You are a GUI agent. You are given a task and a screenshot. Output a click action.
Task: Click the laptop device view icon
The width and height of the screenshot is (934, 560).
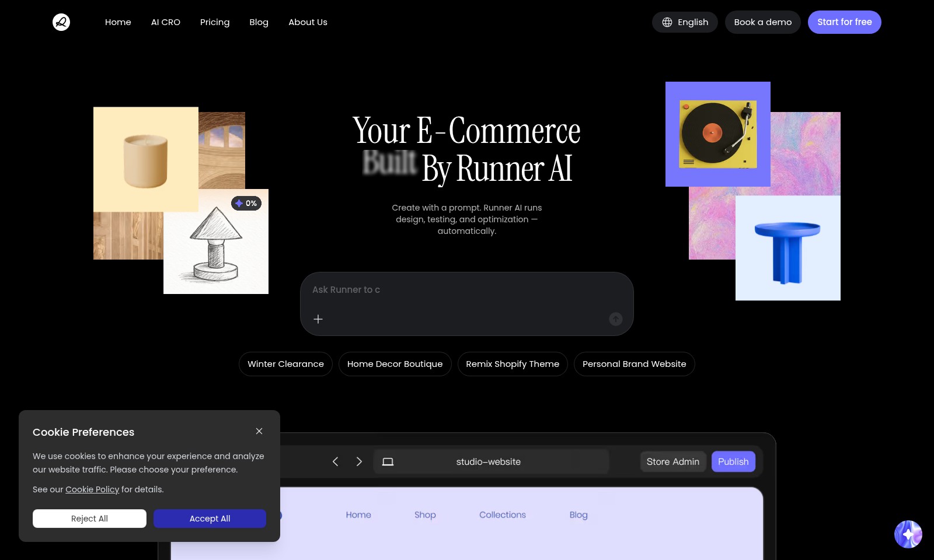pos(388,462)
